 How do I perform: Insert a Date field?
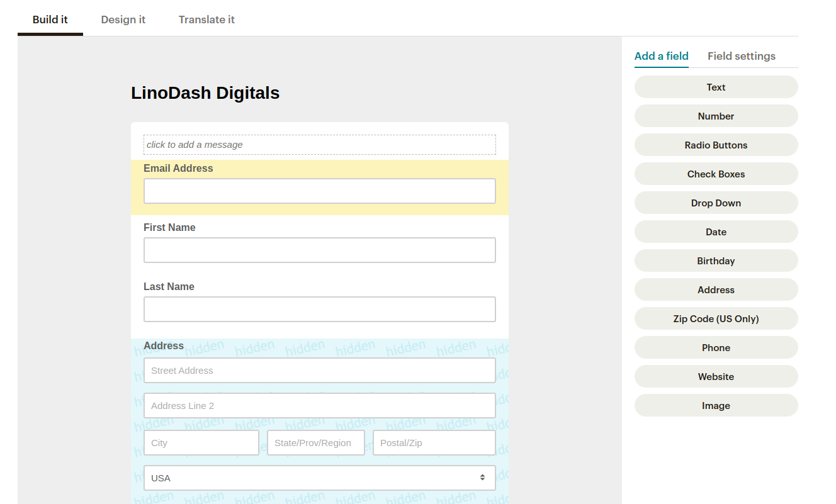click(716, 232)
